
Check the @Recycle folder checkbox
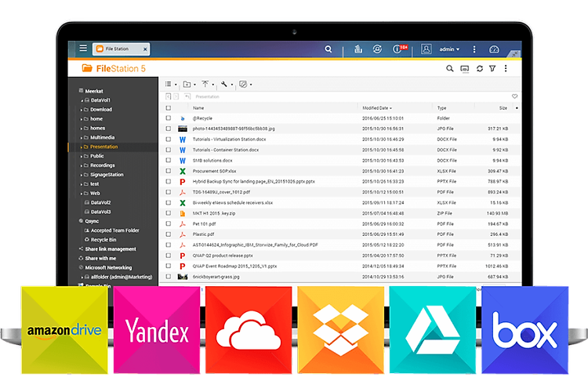point(169,118)
